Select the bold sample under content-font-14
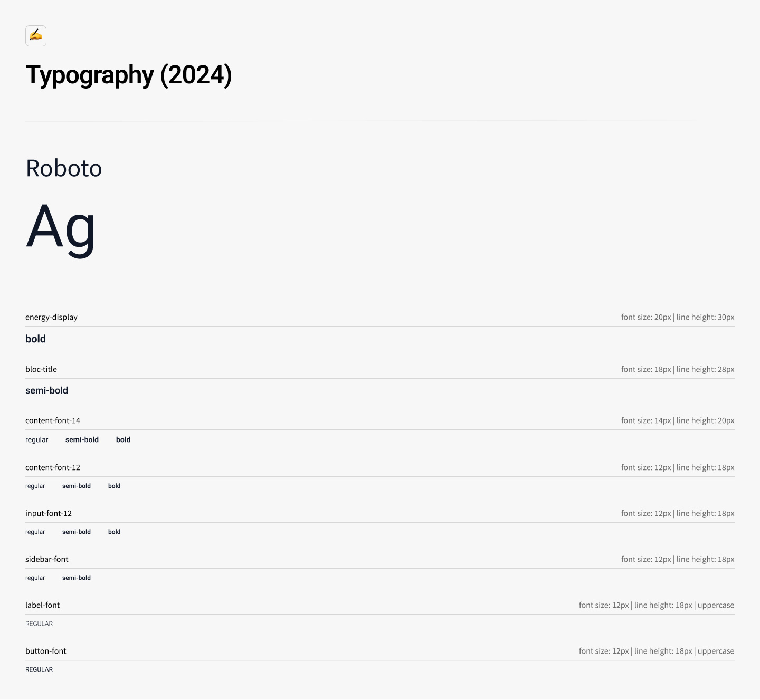The height and width of the screenshot is (700, 760). coord(123,439)
